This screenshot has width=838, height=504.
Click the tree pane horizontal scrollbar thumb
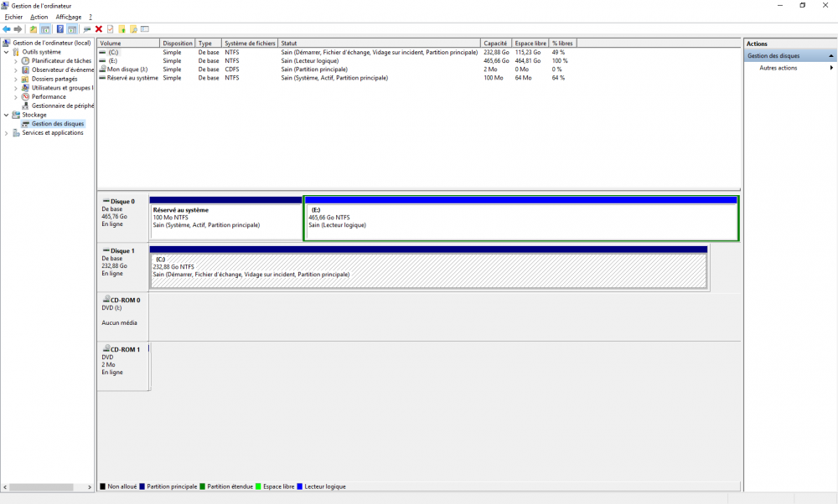[x=41, y=487]
